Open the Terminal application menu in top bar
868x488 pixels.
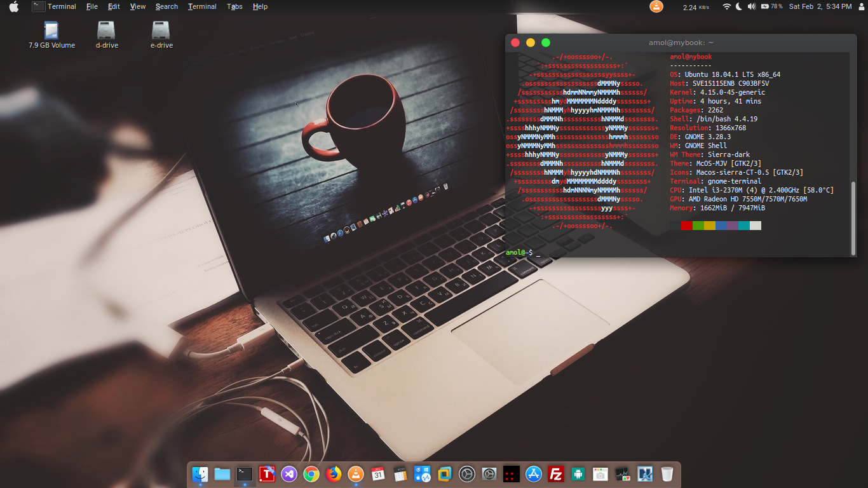click(x=55, y=6)
